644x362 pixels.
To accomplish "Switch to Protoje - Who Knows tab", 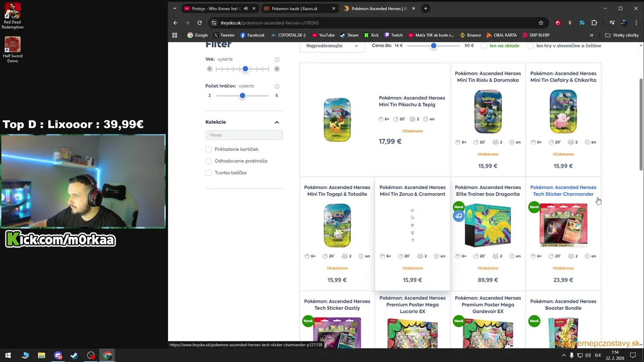I will tap(216, 9).
